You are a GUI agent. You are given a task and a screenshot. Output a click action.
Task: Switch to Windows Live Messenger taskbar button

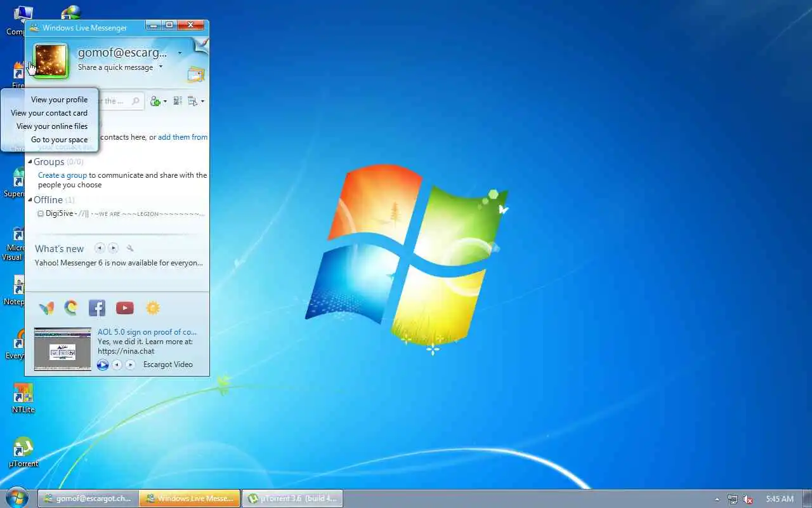tap(190, 498)
